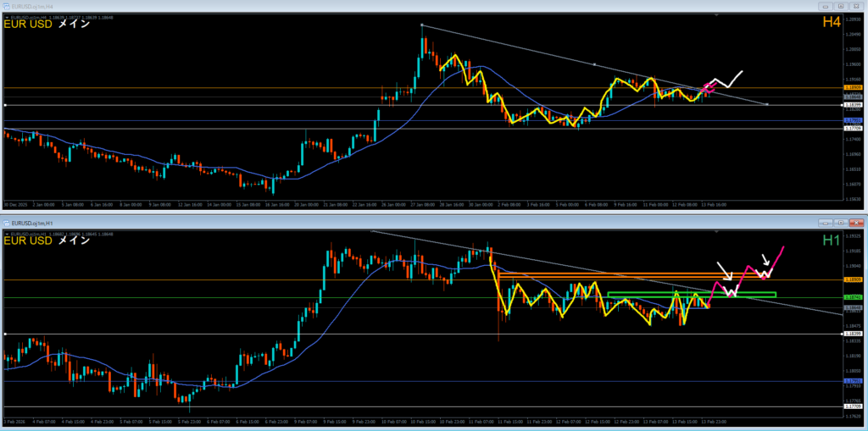Close the EURUSD H4 chart window

click(x=856, y=6)
